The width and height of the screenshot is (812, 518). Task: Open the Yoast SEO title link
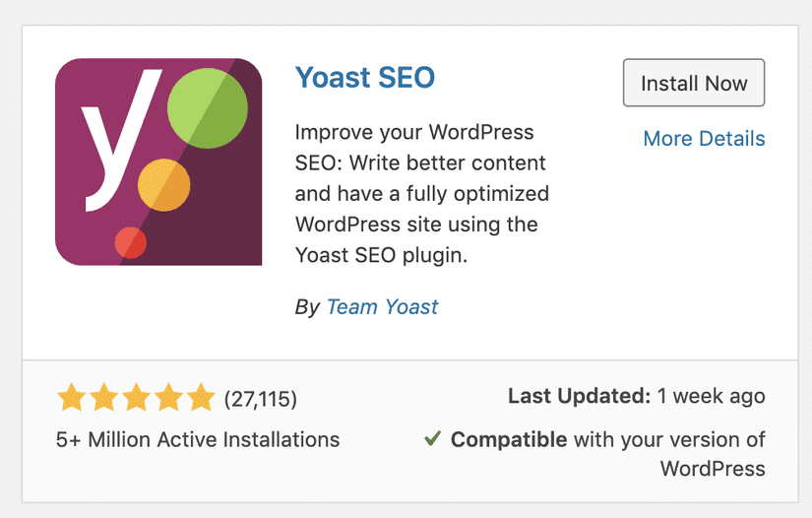click(x=365, y=77)
